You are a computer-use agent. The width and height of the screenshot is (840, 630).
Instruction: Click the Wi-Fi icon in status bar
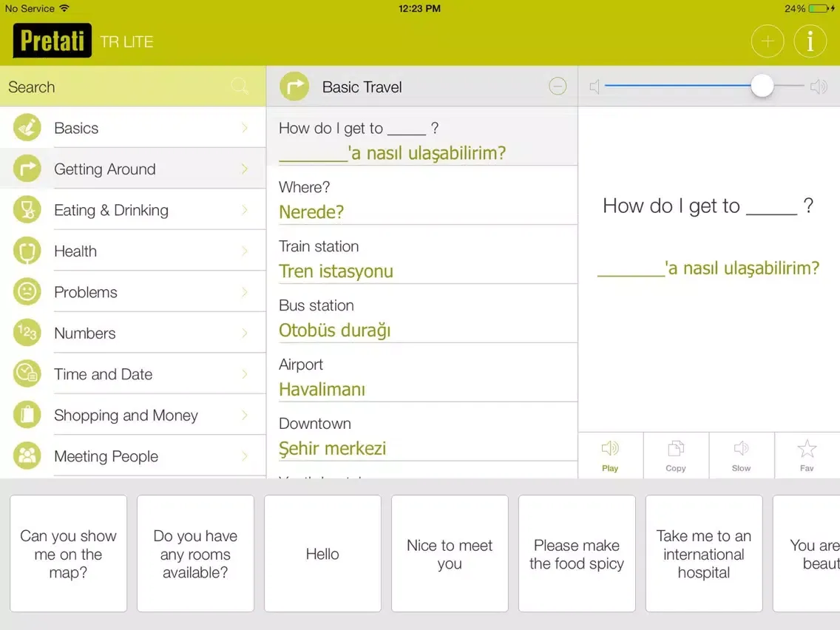coord(64,8)
